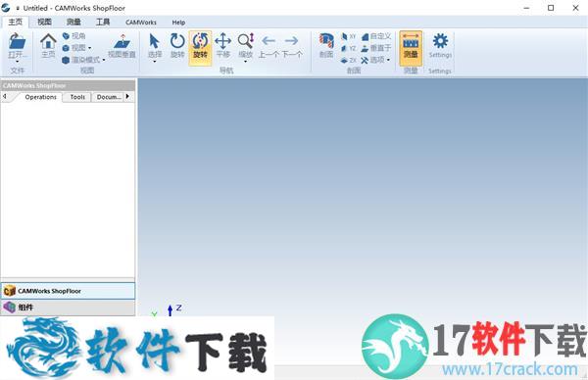The image size is (588, 380).
Task: Click the app logo in title bar
Action: coord(6,8)
